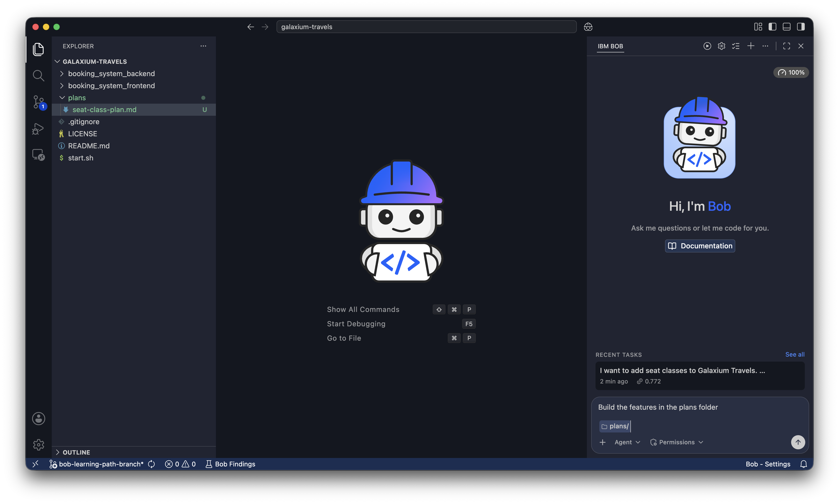Image resolution: width=839 pixels, height=504 pixels.
Task: Open Source Control view with 1 change
Action: coord(38,102)
